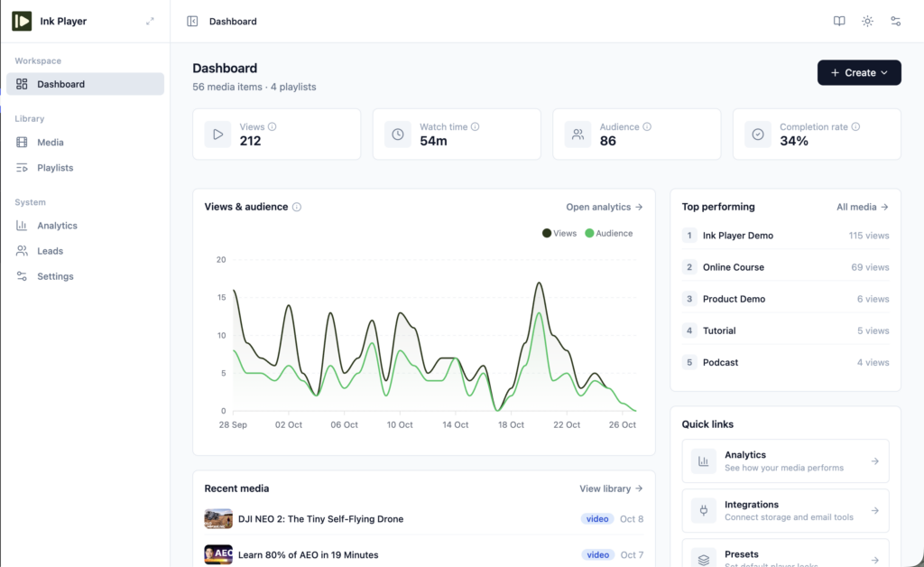The image size is (924, 567).
Task: Open the Integrations quick link card
Action: click(786, 511)
